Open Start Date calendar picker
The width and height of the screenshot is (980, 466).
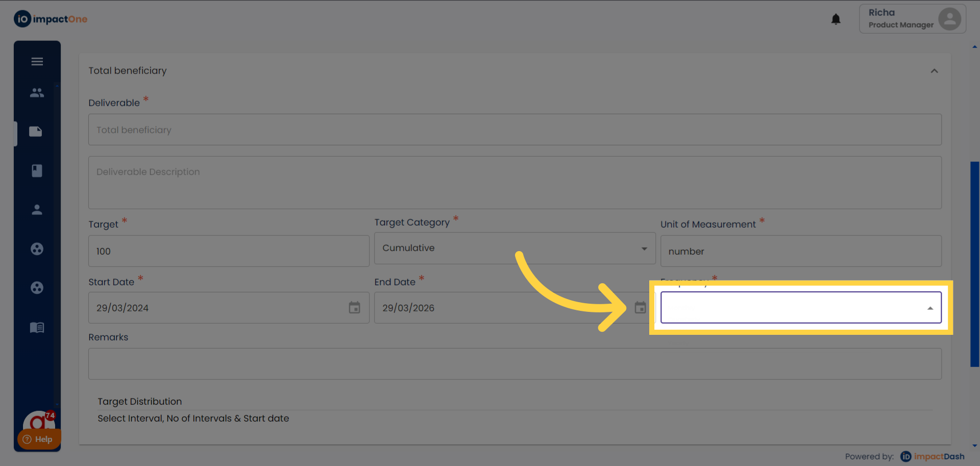click(354, 308)
